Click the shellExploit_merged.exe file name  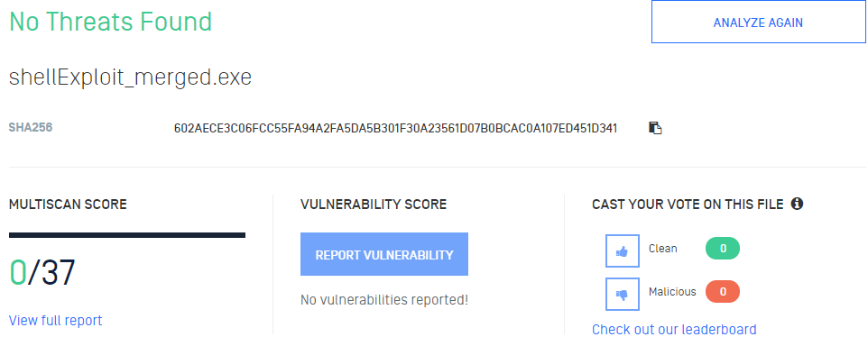tap(130, 77)
